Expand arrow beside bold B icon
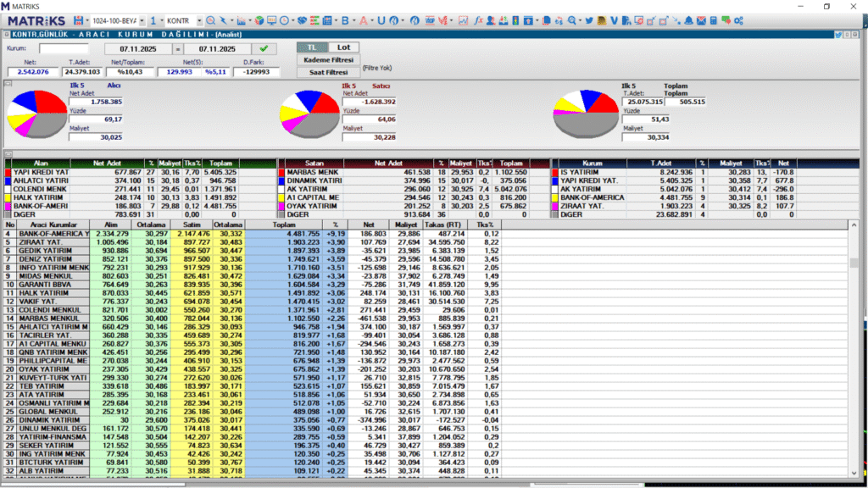 click(x=353, y=20)
